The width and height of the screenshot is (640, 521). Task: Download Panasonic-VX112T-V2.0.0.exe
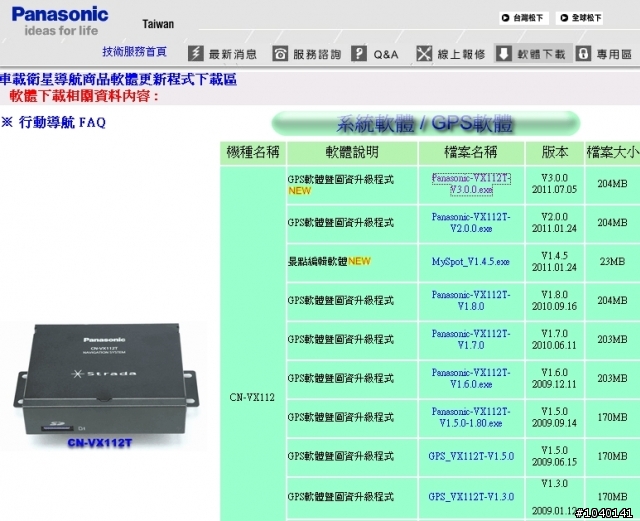pos(471,223)
